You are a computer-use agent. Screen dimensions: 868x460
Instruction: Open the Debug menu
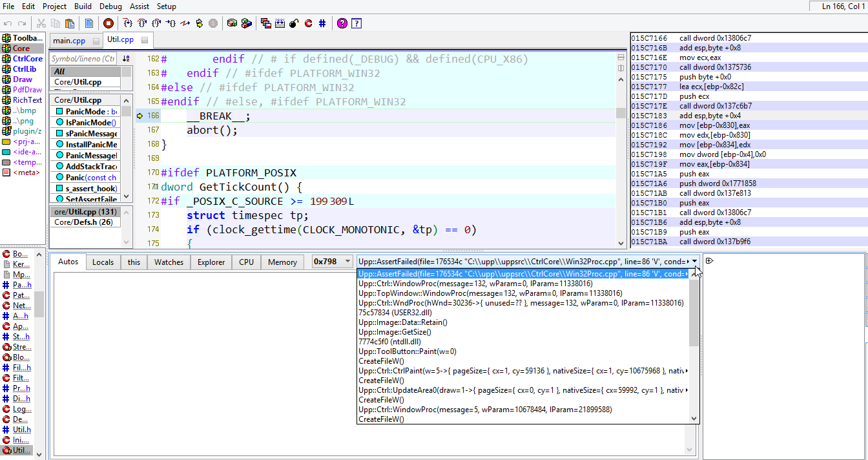pos(110,6)
